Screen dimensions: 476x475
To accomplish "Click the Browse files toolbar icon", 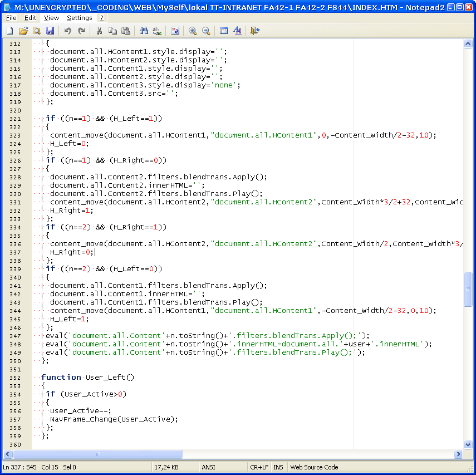I will (x=37, y=31).
